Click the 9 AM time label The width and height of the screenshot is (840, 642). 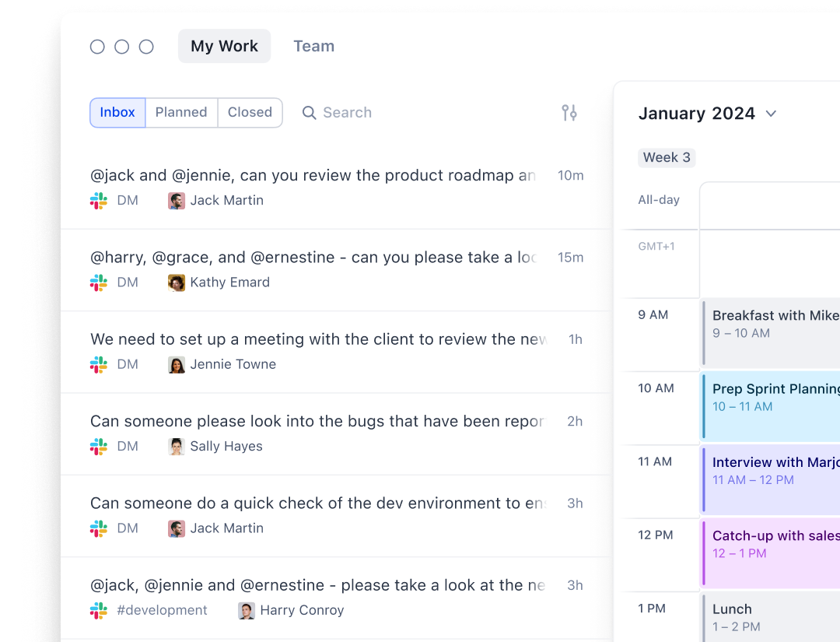click(x=653, y=315)
